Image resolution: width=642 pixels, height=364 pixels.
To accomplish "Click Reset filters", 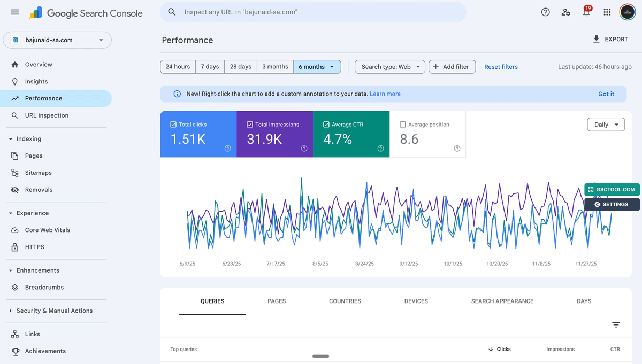I will (501, 66).
